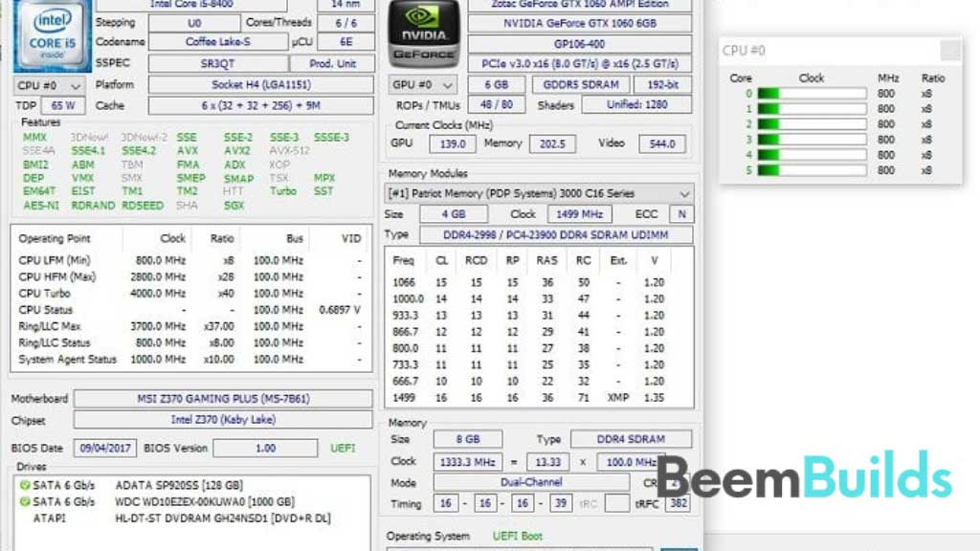This screenshot has width=980, height=551.
Task: Click the BeemBuilds watermark logo
Action: [x=804, y=477]
